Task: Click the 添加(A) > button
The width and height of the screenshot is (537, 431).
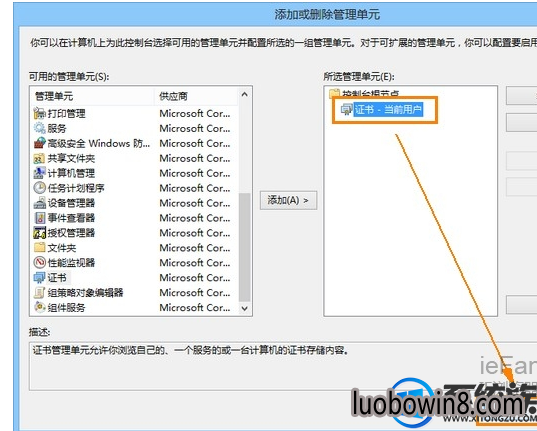Action: (288, 200)
